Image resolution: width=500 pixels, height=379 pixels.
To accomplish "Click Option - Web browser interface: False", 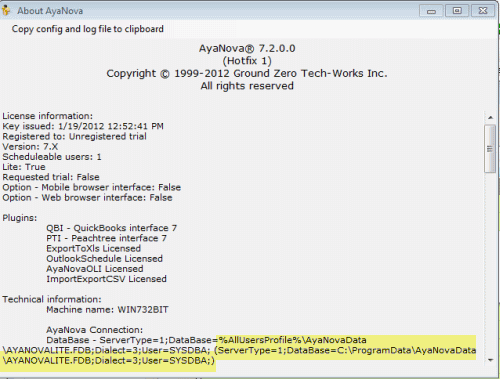I will click(x=87, y=198).
